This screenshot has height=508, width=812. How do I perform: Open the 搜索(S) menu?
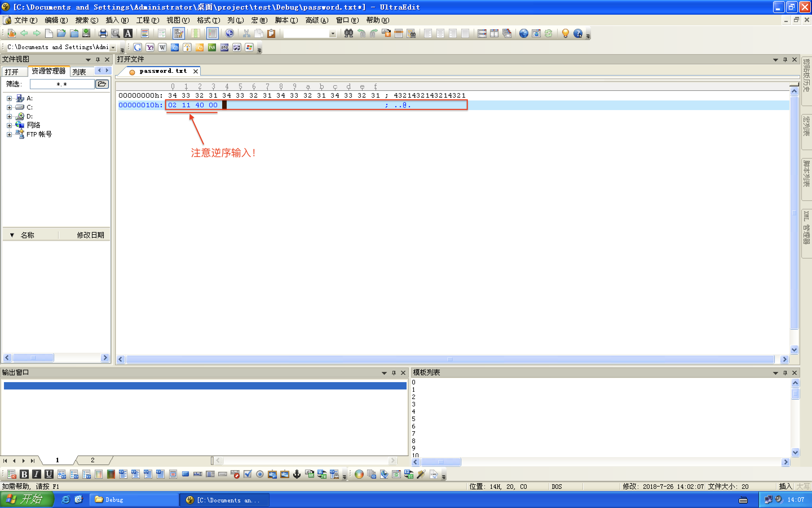tap(87, 20)
